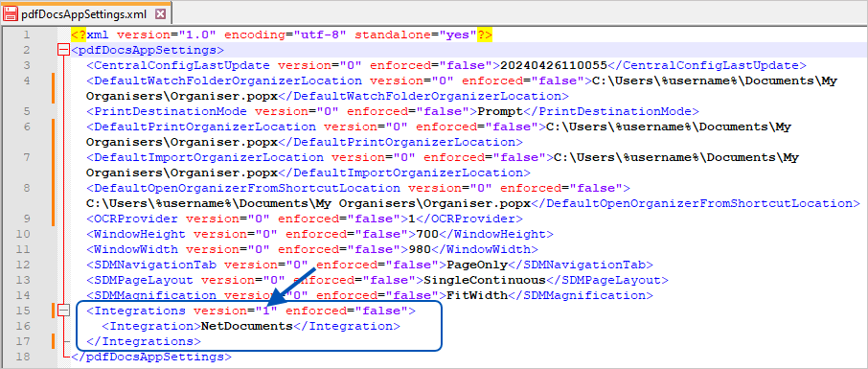Collapse the pdfDocsAppSettings root node fold marker
Screen dimensions: 868x369
(x=63, y=51)
